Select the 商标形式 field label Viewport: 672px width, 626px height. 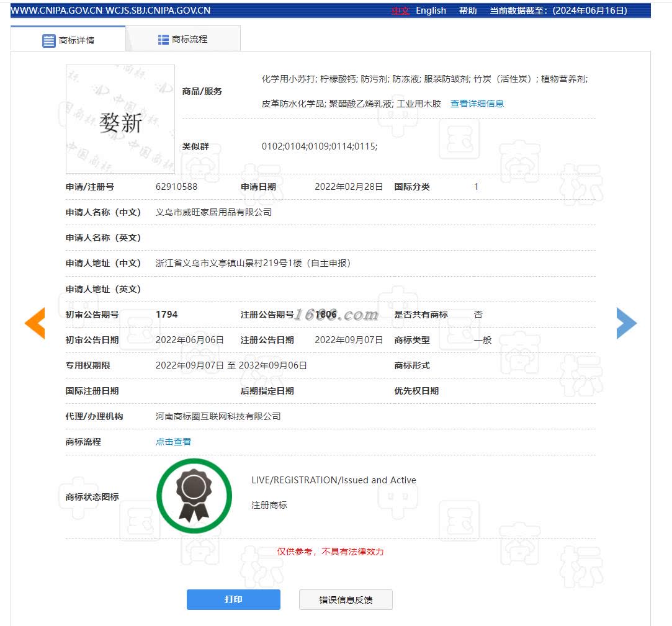412,365
